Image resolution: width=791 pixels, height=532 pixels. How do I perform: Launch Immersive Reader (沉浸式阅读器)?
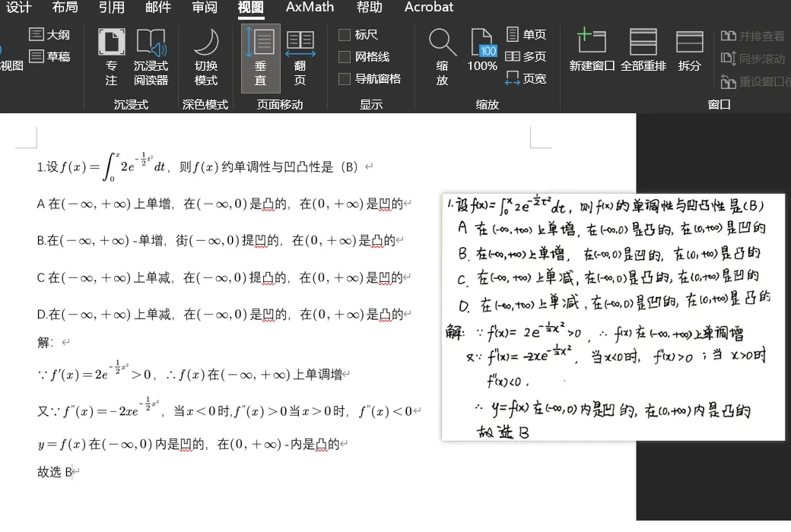pyautogui.click(x=151, y=58)
